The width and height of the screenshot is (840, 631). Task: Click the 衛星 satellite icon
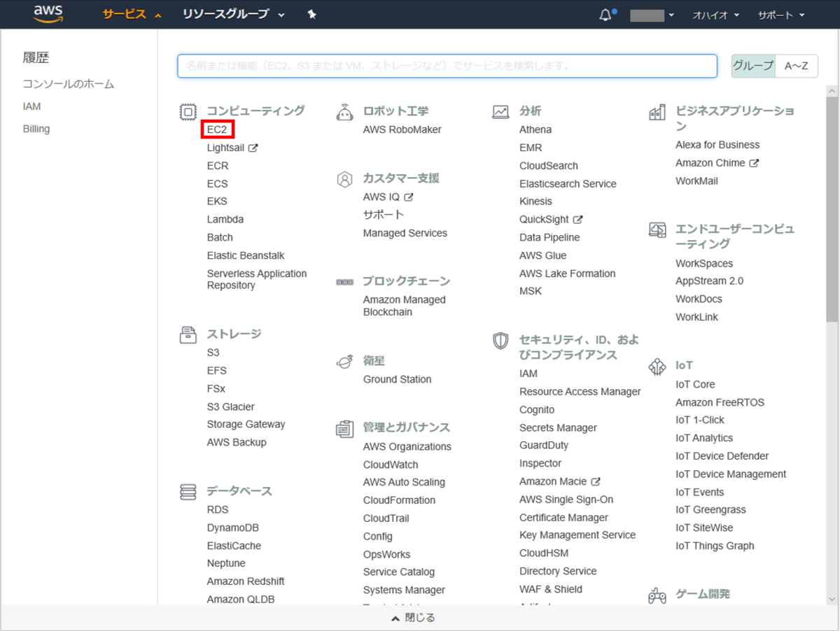pyautogui.click(x=344, y=362)
